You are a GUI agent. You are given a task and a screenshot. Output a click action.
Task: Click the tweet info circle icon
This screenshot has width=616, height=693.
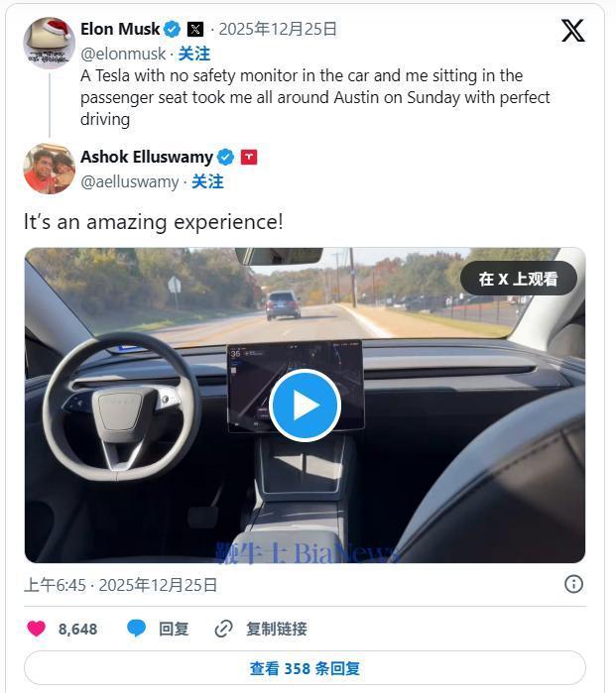(x=573, y=584)
